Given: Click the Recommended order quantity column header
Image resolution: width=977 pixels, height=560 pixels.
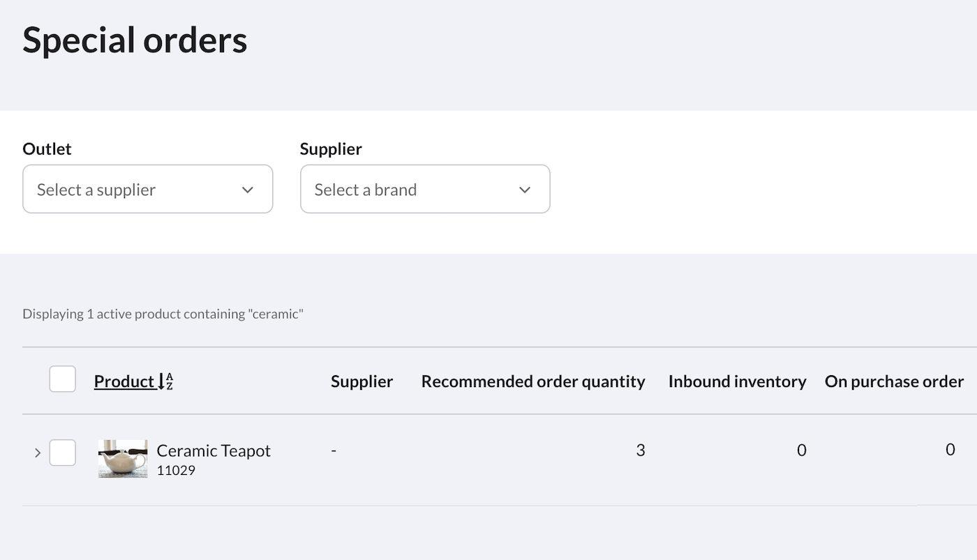Looking at the screenshot, I should click(x=533, y=381).
